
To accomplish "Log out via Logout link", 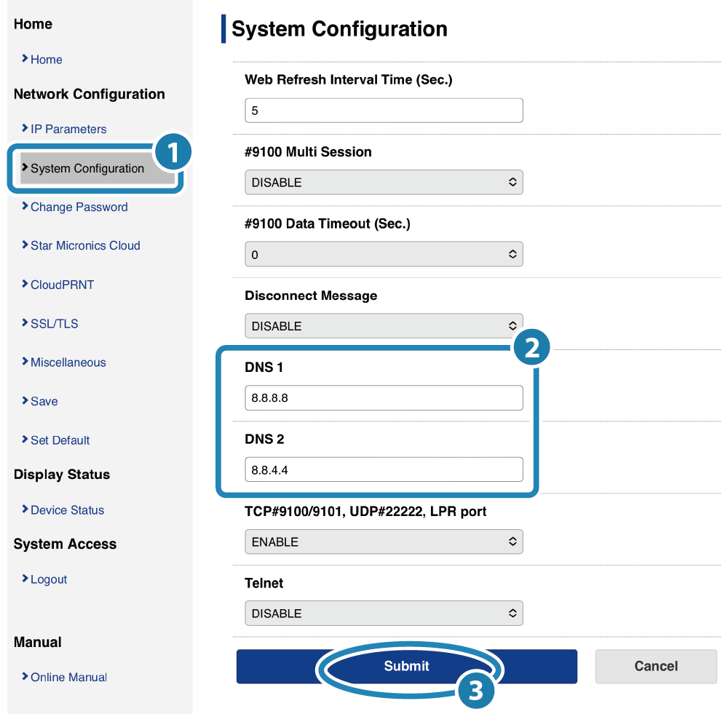I will pos(48,579).
